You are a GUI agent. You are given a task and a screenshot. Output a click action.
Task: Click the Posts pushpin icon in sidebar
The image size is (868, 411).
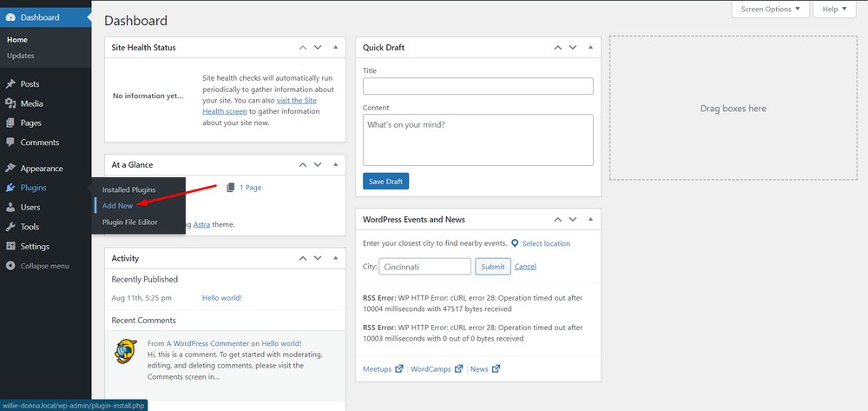click(10, 84)
